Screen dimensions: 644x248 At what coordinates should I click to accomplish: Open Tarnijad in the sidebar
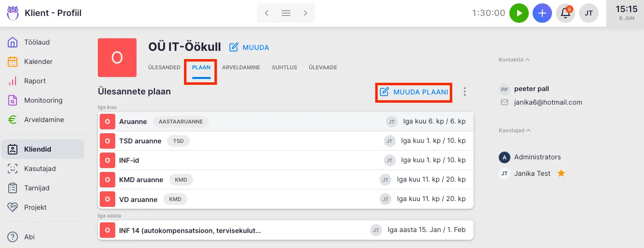pos(37,188)
